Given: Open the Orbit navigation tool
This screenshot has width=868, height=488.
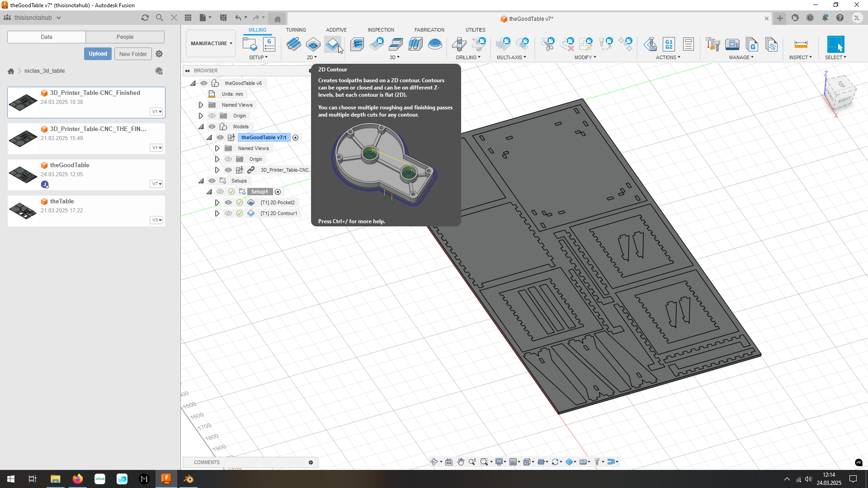Looking at the screenshot, I should [x=434, y=462].
